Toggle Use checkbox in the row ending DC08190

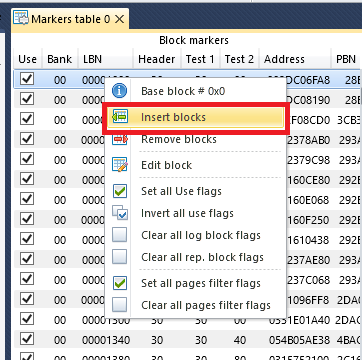coord(27,99)
